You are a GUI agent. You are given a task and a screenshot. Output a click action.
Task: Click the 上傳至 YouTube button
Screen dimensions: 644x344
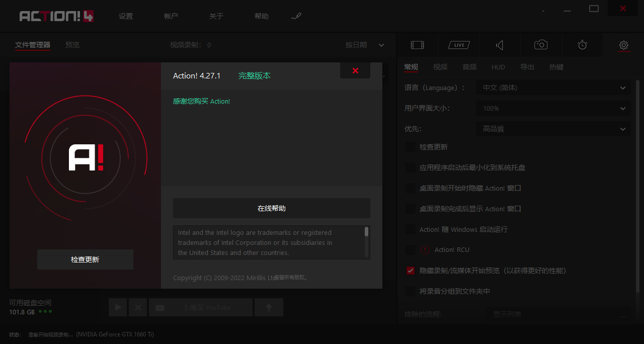pos(201,307)
